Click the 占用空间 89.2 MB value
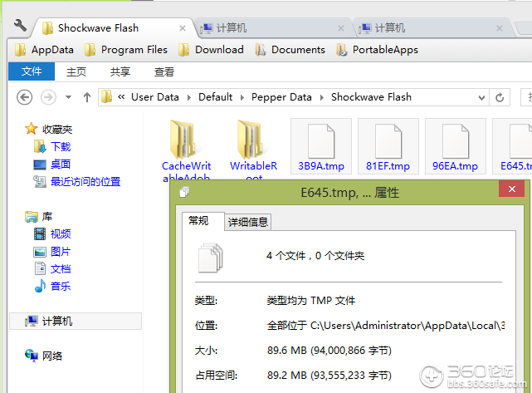This screenshot has width=532, height=393. click(329, 376)
